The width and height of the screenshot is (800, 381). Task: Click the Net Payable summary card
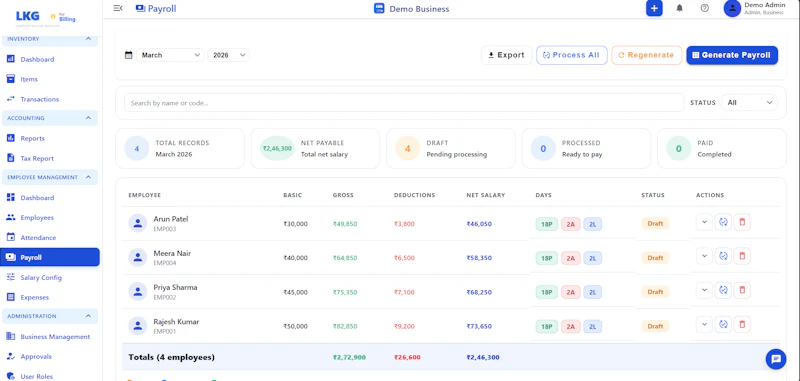(x=315, y=148)
